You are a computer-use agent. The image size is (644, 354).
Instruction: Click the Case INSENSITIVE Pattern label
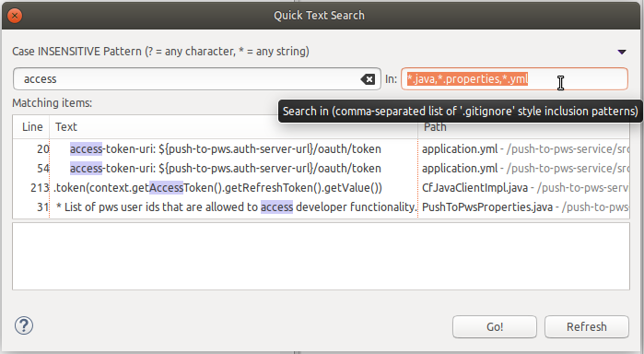[x=160, y=52]
